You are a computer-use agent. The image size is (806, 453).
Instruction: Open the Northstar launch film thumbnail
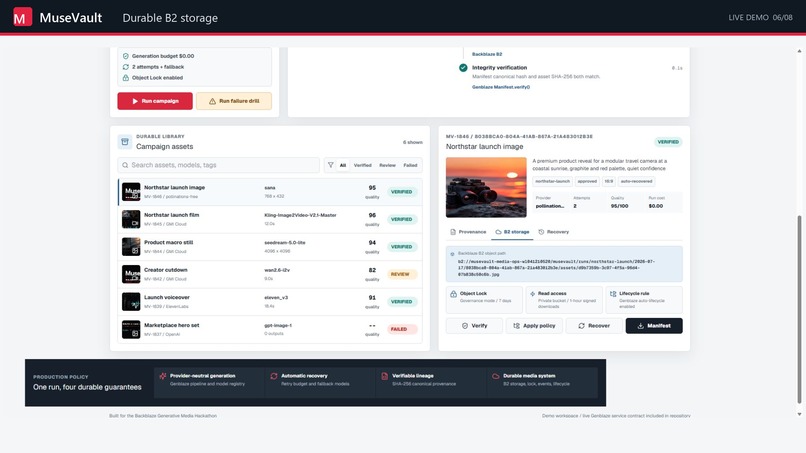tap(131, 219)
